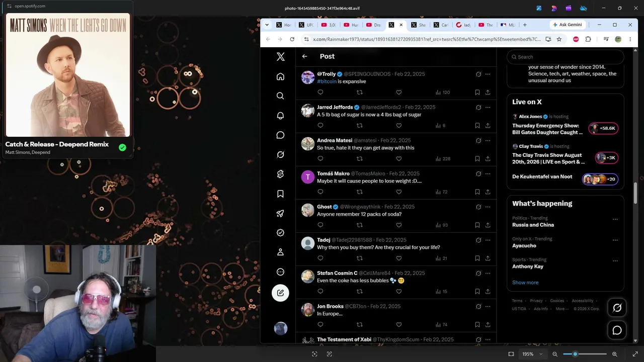The image size is (644, 362).
Task: Go back using the arrow beside Post
Action: tap(304, 56)
